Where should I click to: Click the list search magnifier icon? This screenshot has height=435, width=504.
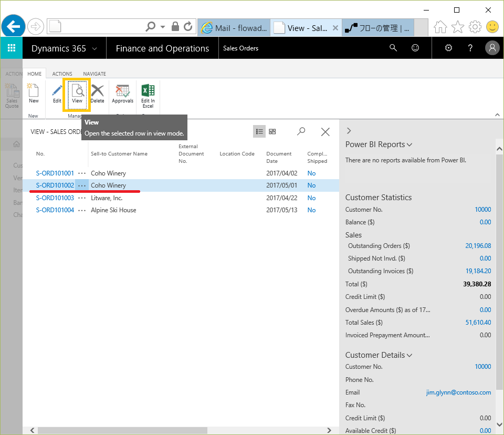tap(301, 131)
